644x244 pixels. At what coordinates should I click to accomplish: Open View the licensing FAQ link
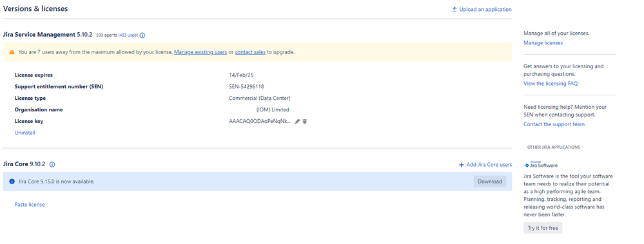pyautogui.click(x=551, y=84)
